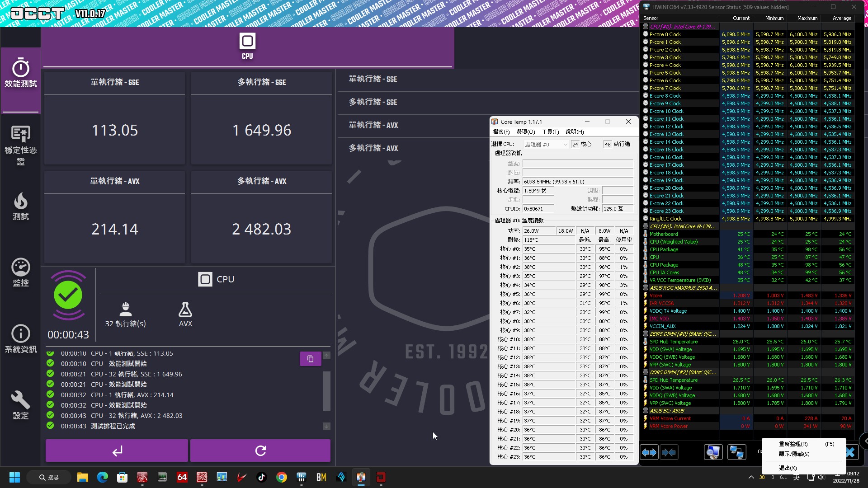Select the CPU Package temperature row showing 41 °C
The height and width of the screenshot is (488, 868).
click(748, 249)
